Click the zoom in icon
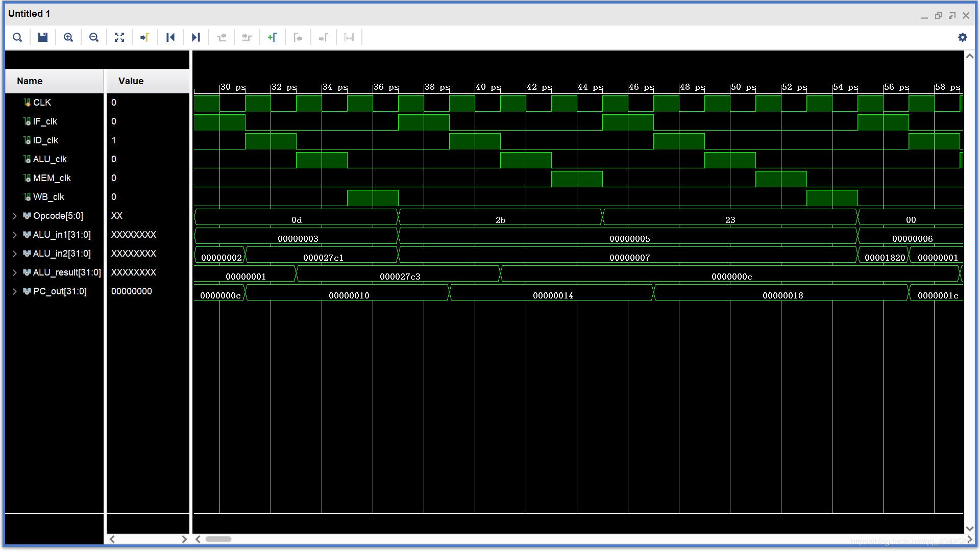The image size is (980, 551). point(69,37)
